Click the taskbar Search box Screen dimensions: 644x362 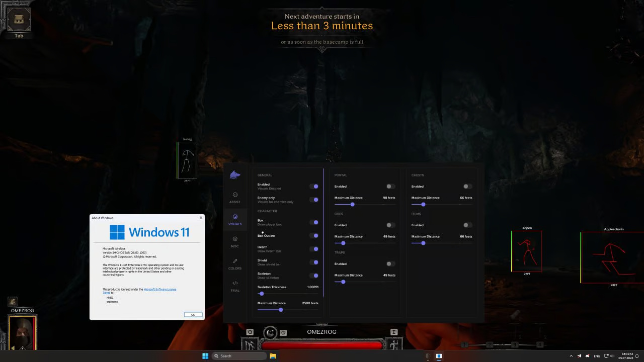pyautogui.click(x=239, y=356)
